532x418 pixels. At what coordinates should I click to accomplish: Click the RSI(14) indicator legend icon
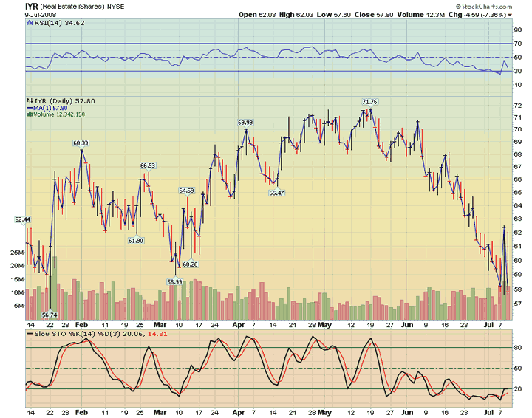point(28,24)
